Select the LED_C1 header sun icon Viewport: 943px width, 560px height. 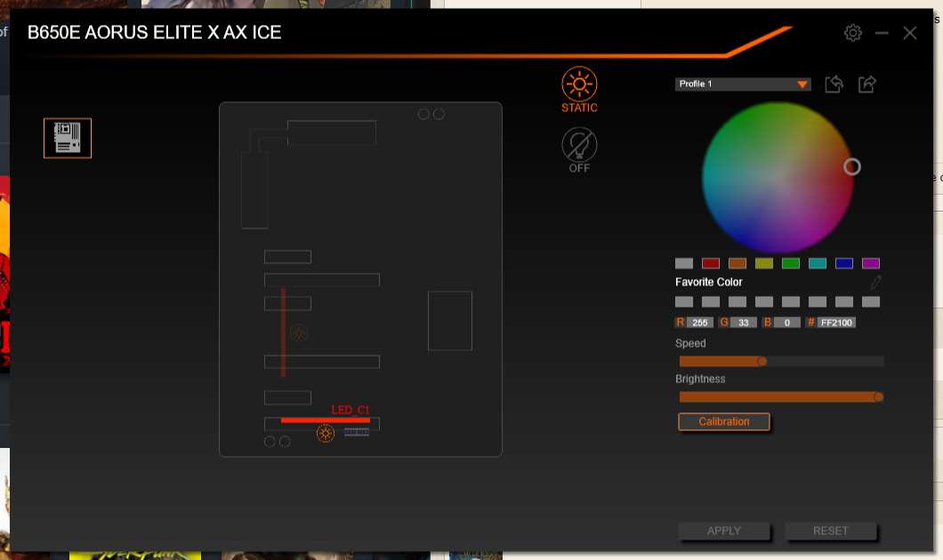[326, 433]
